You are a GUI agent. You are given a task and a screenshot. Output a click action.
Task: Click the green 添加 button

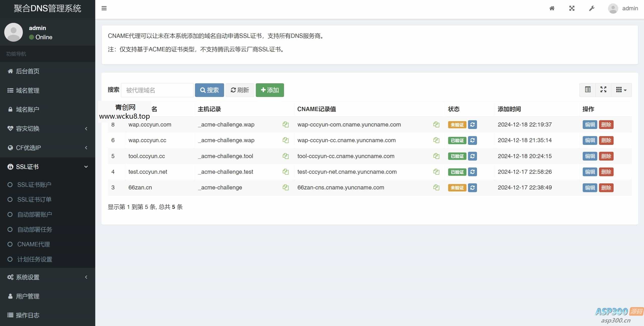269,90
